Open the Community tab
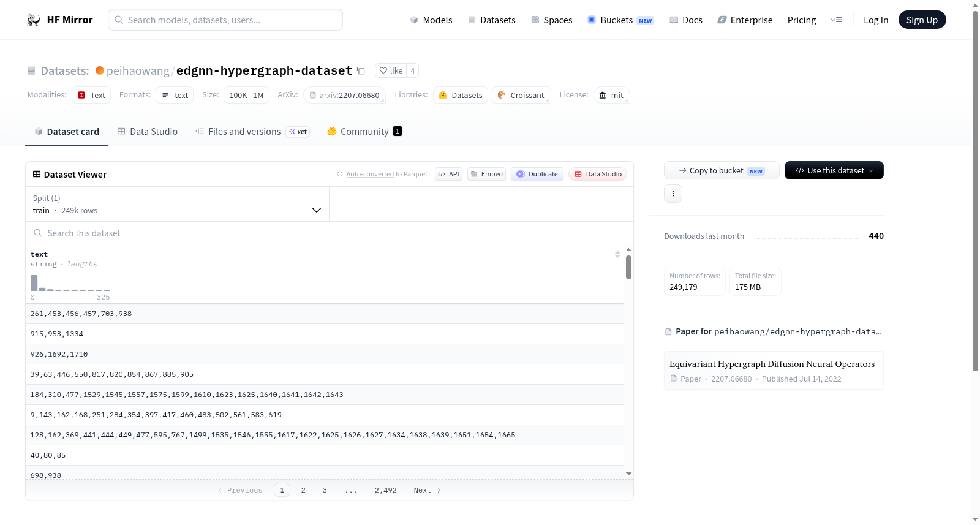This screenshot has width=980, height=525. (364, 132)
